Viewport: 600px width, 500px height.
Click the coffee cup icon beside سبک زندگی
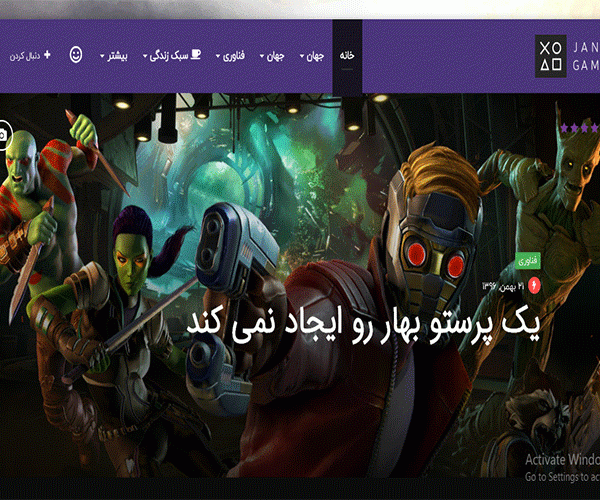click(195, 54)
